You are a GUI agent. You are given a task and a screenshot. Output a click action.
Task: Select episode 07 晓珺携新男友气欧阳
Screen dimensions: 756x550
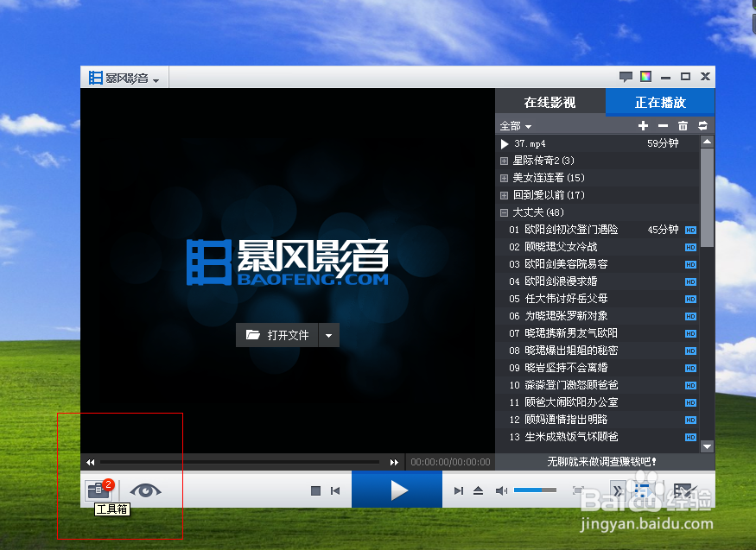(597, 333)
